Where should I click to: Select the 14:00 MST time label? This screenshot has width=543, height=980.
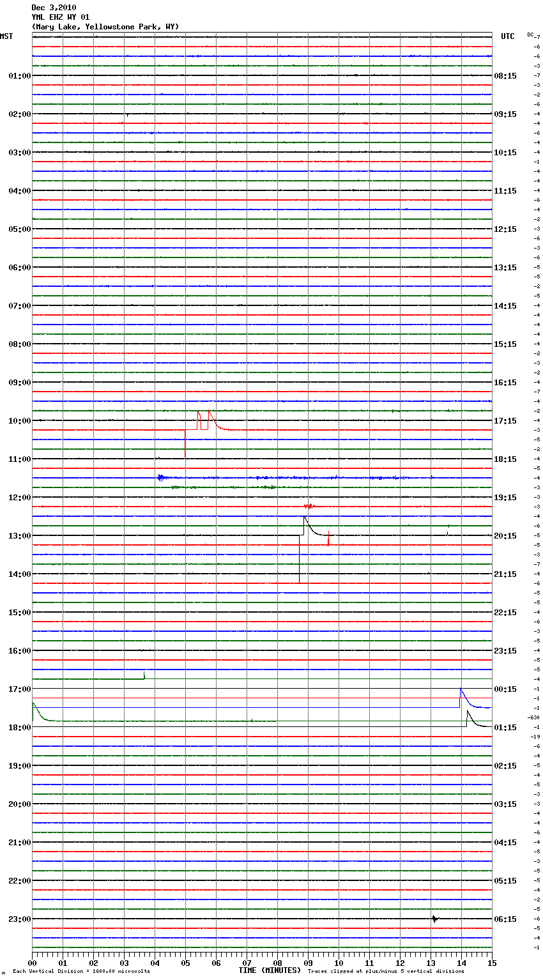20,574
